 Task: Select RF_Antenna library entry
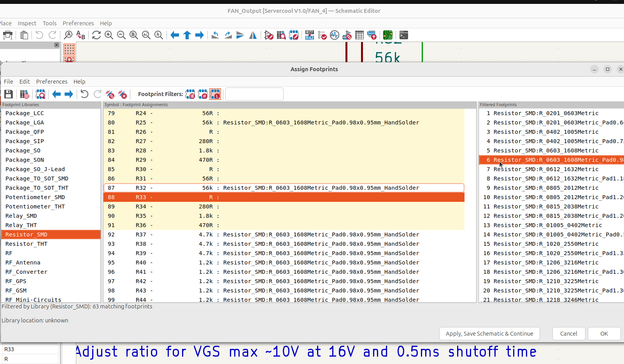pyautogui.click(x=51, y=262)
